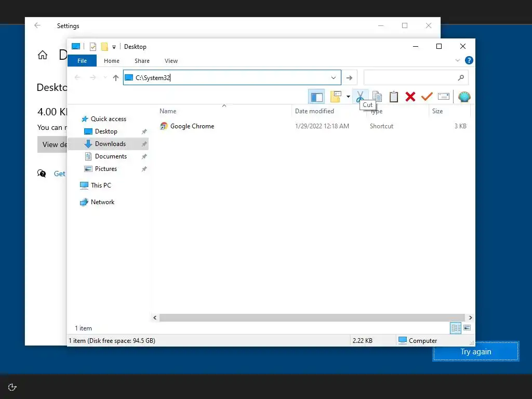Screen dimensions: 532x399
Task: Click the Get help link in Settings
Action: 59,174
